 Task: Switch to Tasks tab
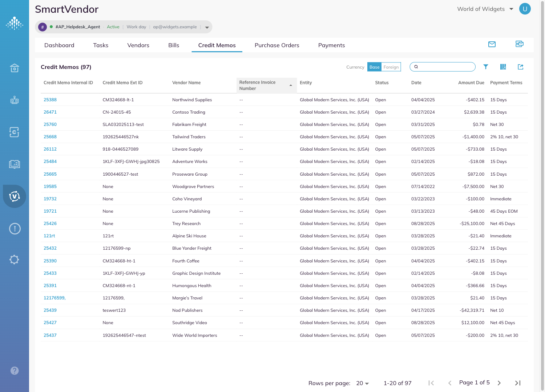click(x=101, y=45)
